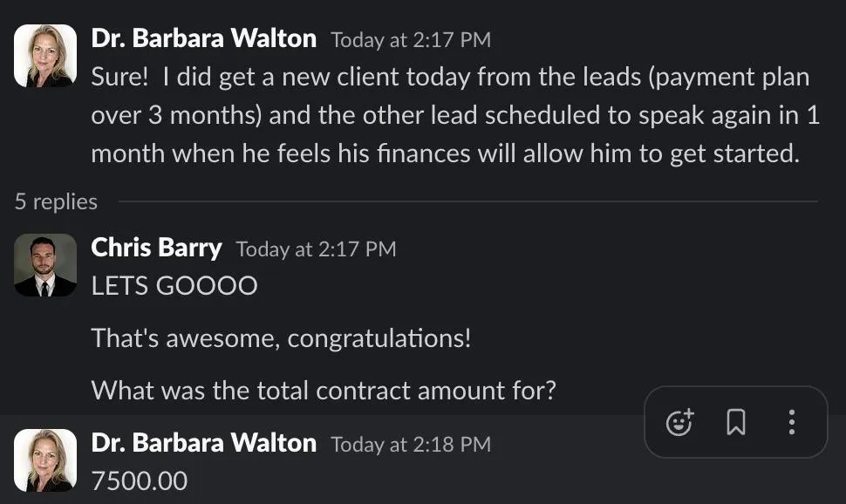Select the "That's awesome, congratulations!" message
Screen dimensions: 846x504
point(281,337)
